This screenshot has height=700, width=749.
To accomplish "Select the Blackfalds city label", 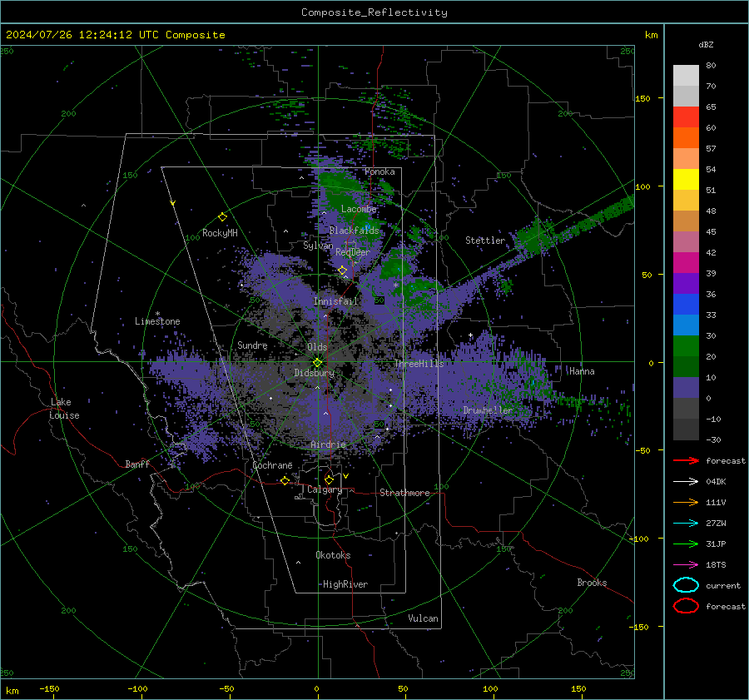I will (354, 231).
